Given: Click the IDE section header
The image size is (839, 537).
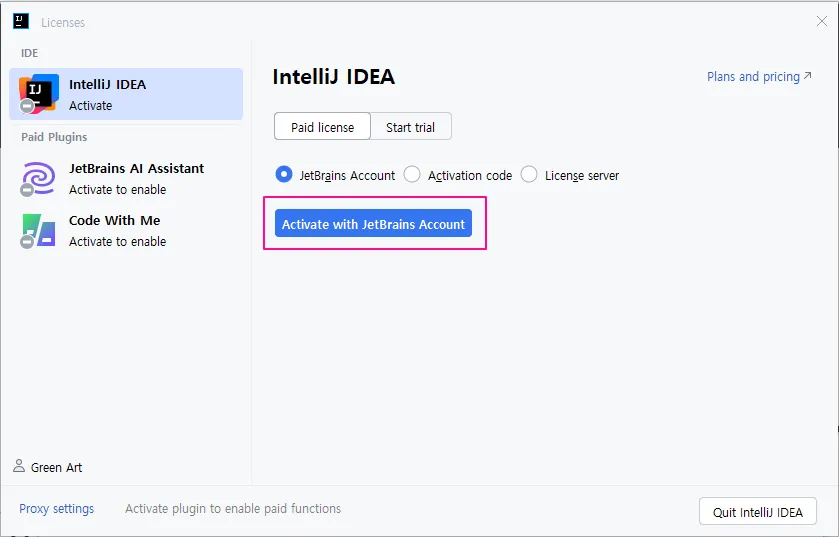Looking at the screenshot, I should click(x=29, y=53).
